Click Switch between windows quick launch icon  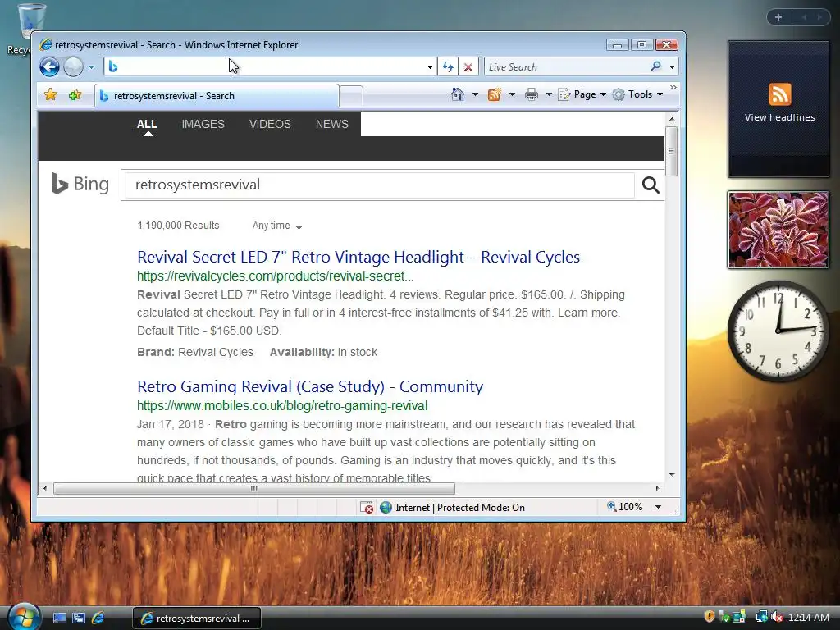(79, 619)
